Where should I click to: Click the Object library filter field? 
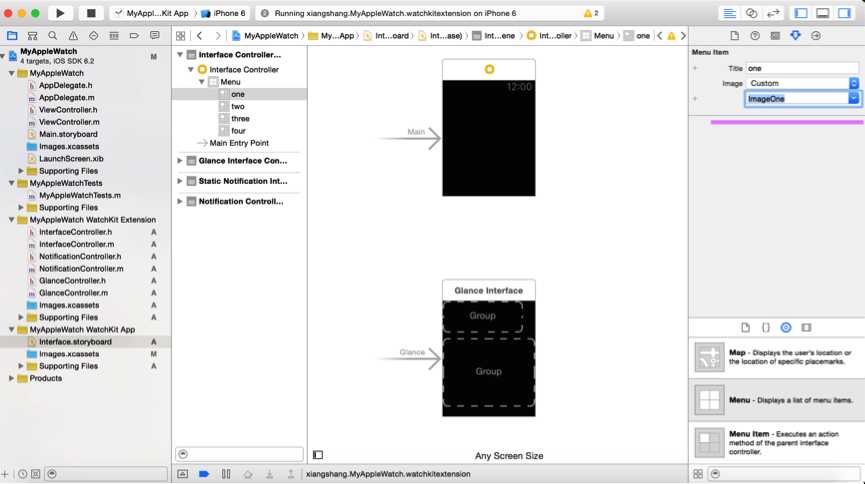coord(785,474)
